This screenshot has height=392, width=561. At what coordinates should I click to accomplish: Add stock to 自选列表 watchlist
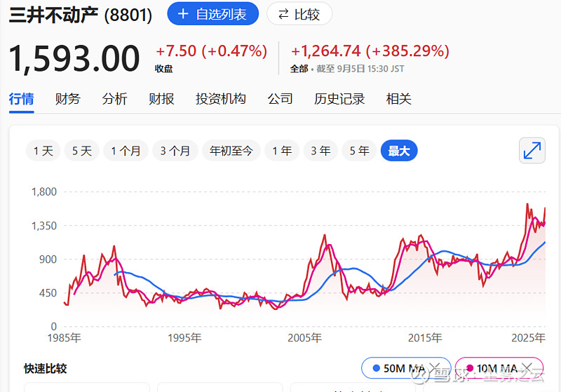[212, 14]
